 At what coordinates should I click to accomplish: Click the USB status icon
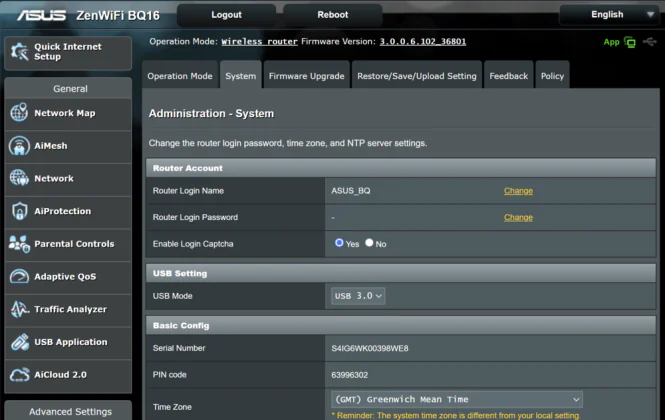tap(649, 42)
